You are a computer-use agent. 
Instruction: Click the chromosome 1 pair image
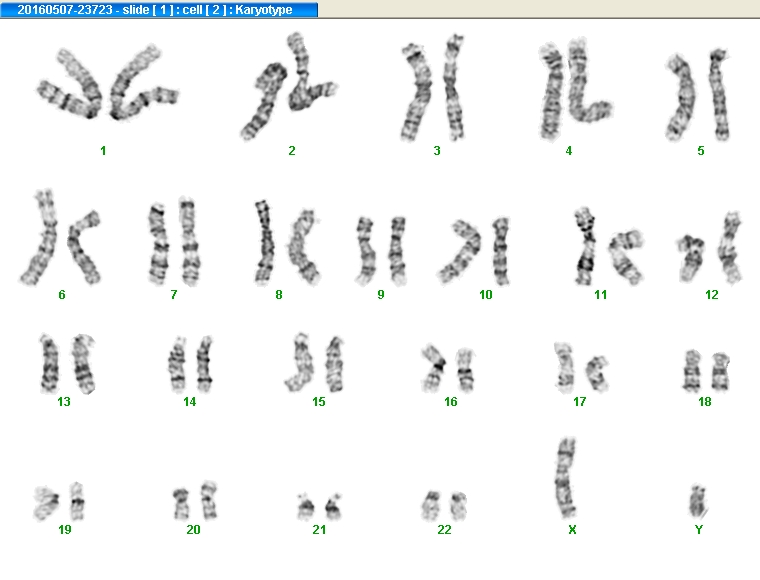click(108, 82)
